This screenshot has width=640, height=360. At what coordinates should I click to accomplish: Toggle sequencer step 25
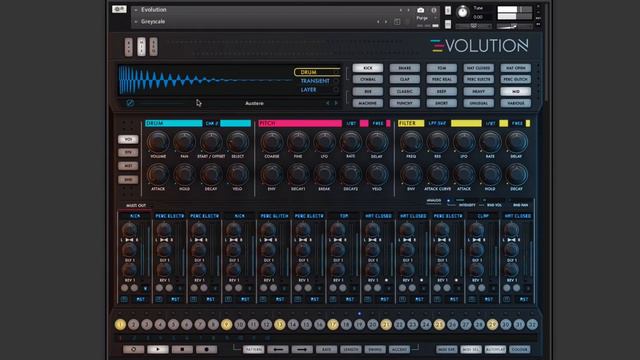(439, 324)
